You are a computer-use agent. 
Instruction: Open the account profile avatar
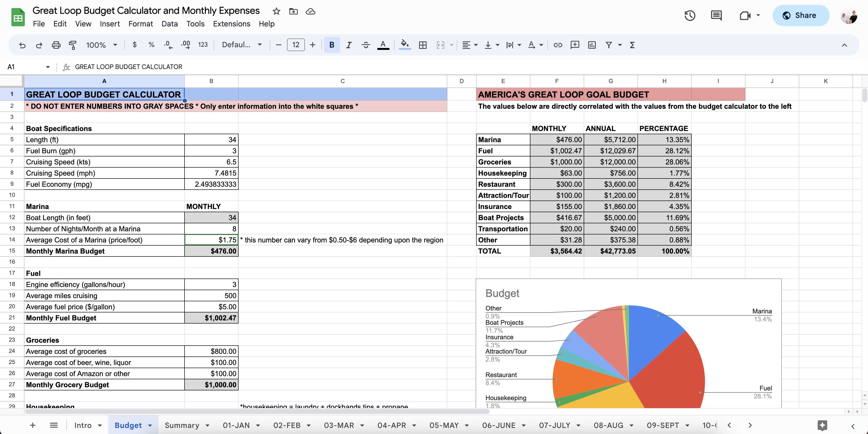848,16
